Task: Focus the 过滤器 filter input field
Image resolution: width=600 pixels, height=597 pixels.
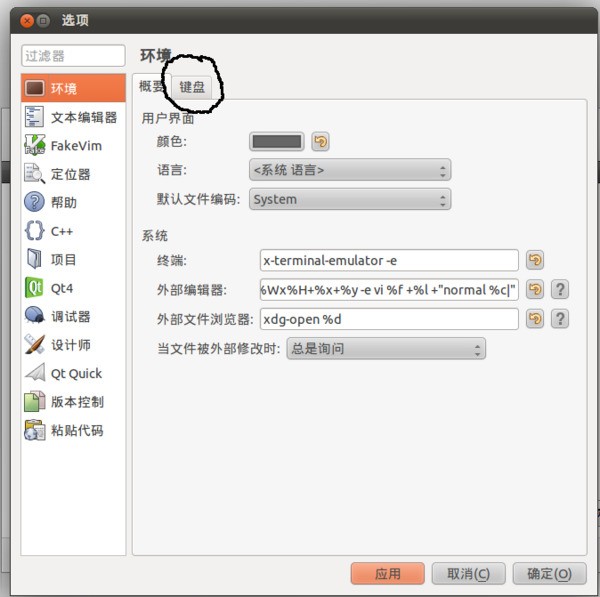Action: click(73, 56)
